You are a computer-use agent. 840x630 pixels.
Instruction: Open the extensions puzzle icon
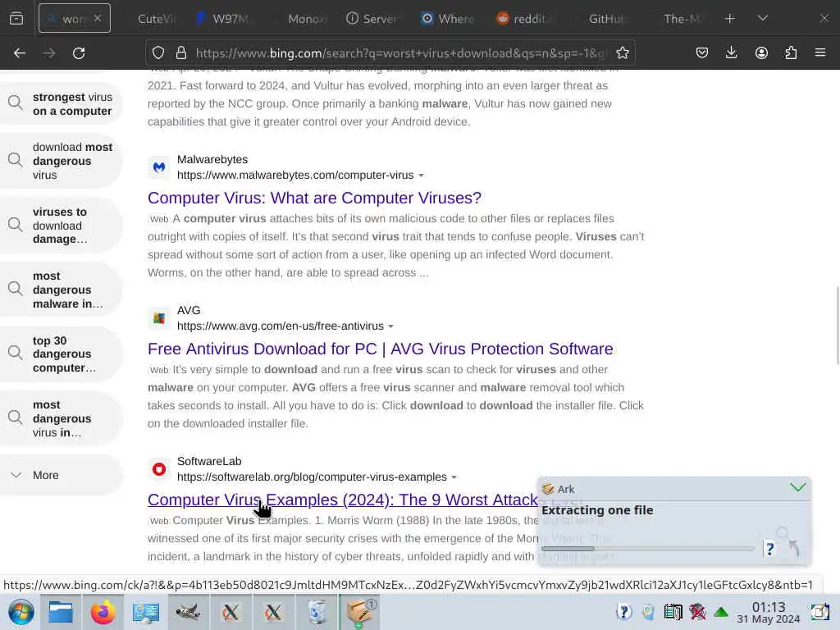coord(791,53)
